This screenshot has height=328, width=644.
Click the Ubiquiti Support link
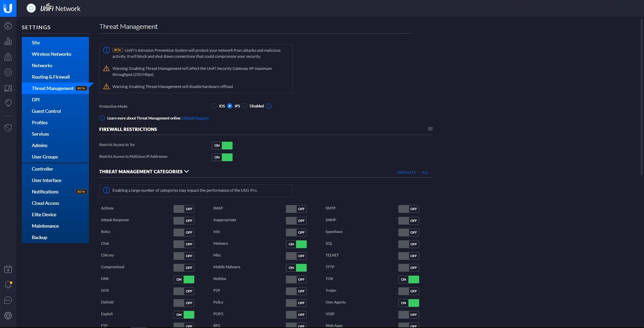195,118
